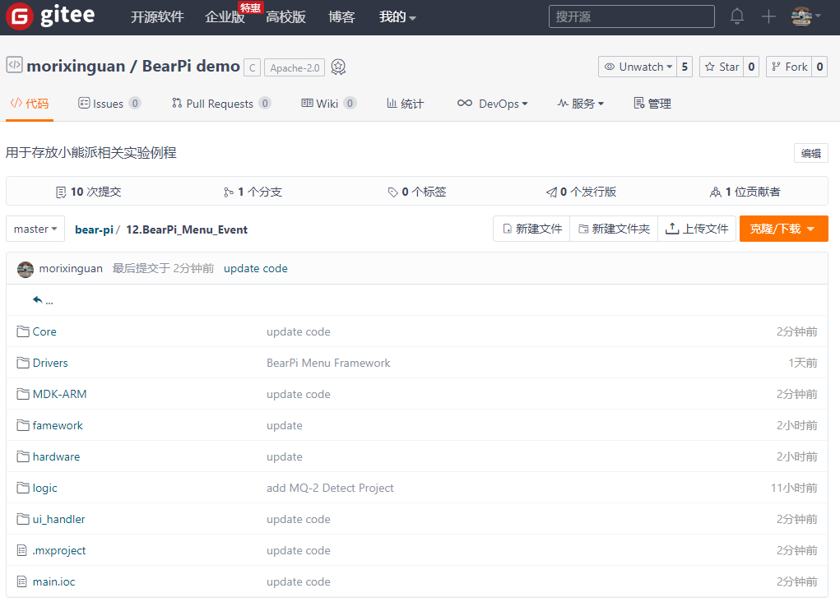Viewport: 840px width, 616px height.
Task: Click the star count 0
Action: coord(751,67)
